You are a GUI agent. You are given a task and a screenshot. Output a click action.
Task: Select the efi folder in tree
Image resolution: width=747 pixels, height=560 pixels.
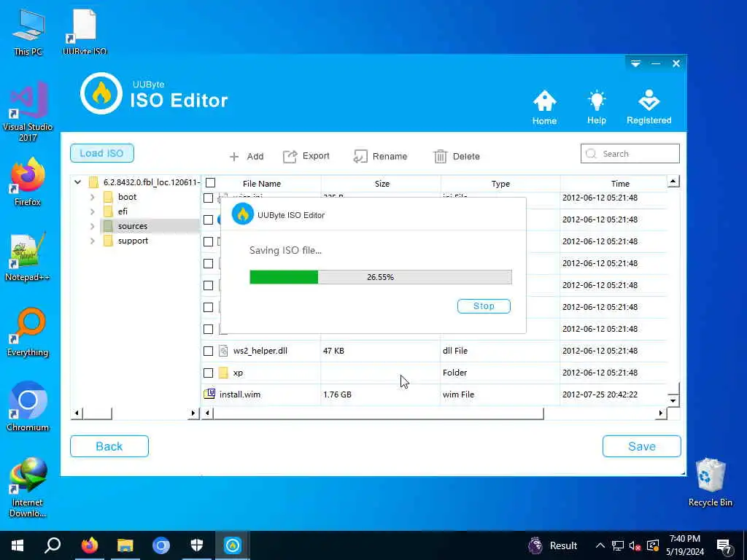click(123, 211)
